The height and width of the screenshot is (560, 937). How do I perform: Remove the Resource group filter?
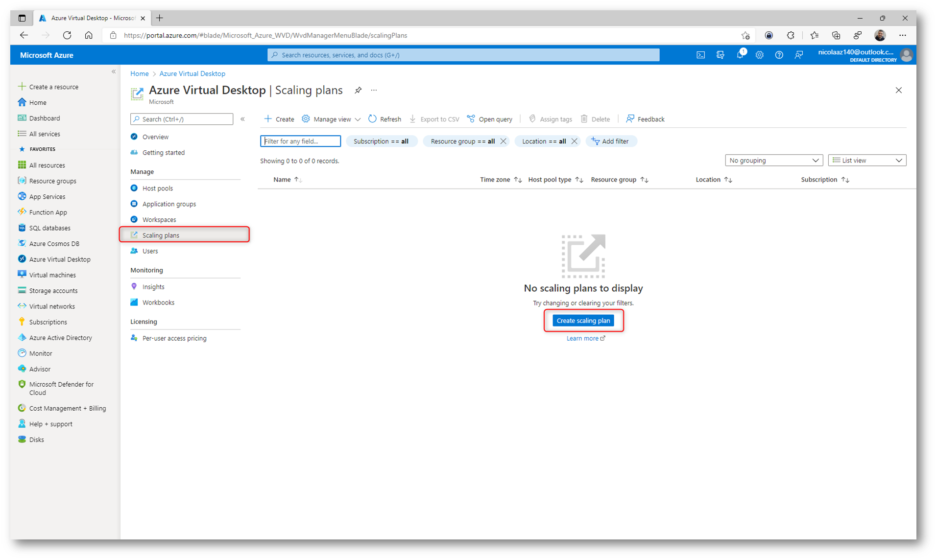(x=503, y=141)
